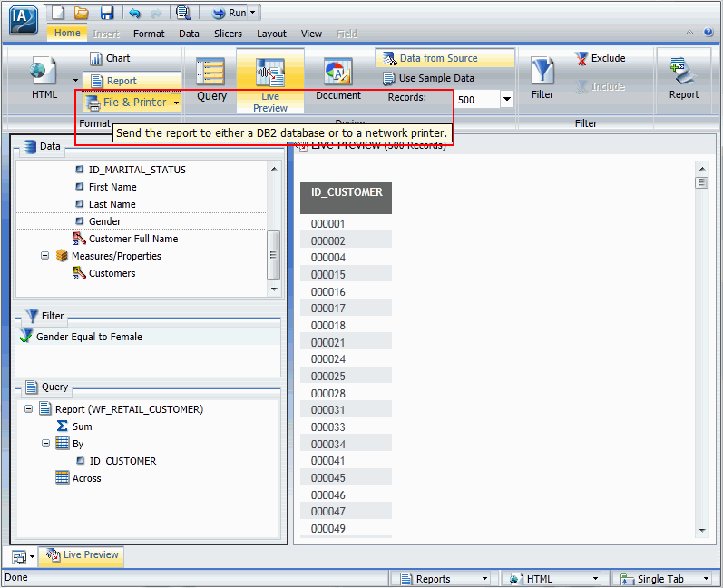The image size is (723, 588).
Task: Select the Customers measure field
Action: pyautogui.click(x=112, y=273)
